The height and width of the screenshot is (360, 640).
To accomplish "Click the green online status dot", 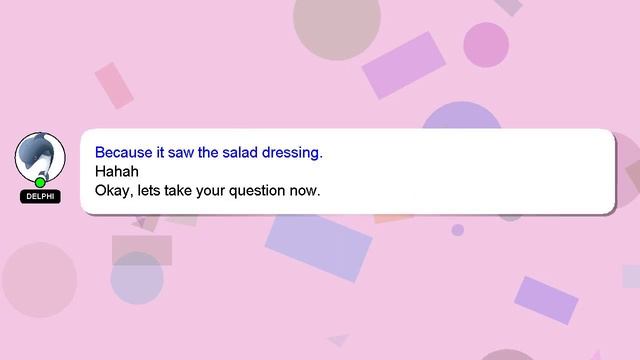I will click(40, 182).
